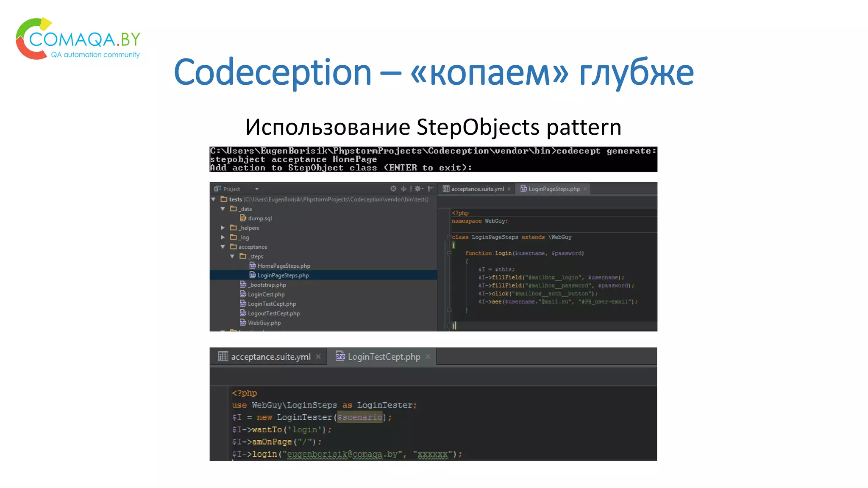Click the COMAQA.BY logo

78,39
